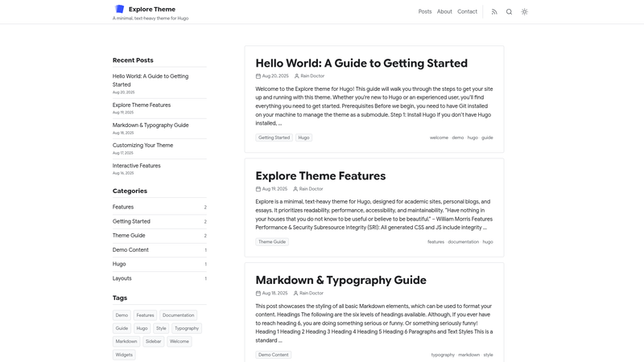The height and width of the screenshot is (362, 644).
Task: Click the Categories sidebar heading
Action: (130, 191)
